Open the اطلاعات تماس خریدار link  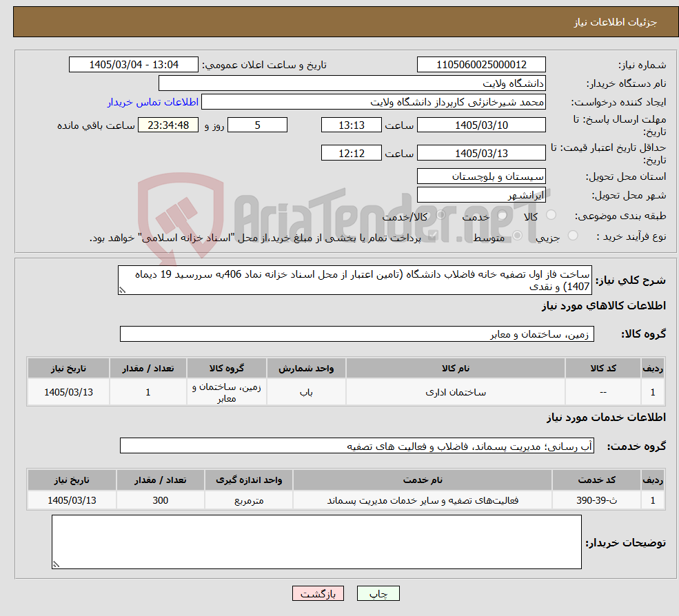click(153, 102)
